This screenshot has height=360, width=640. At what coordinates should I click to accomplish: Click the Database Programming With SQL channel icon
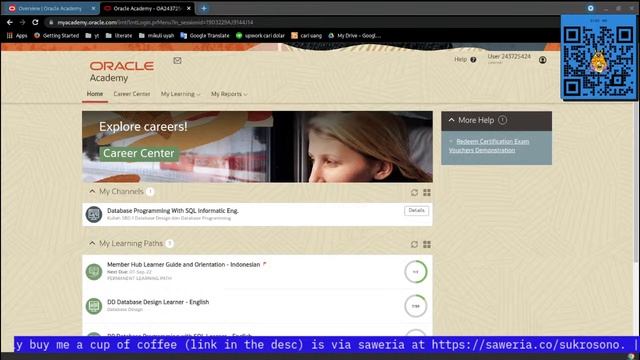coord(94,214)
